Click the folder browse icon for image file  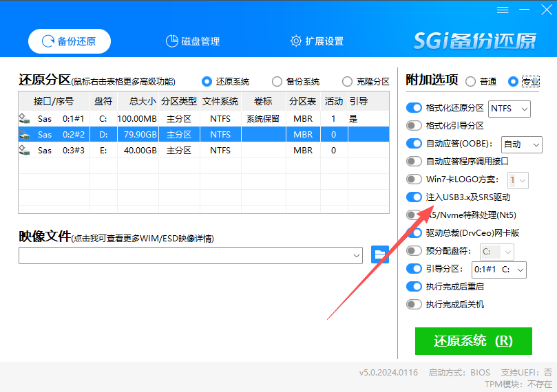click(x=380, y=254)
